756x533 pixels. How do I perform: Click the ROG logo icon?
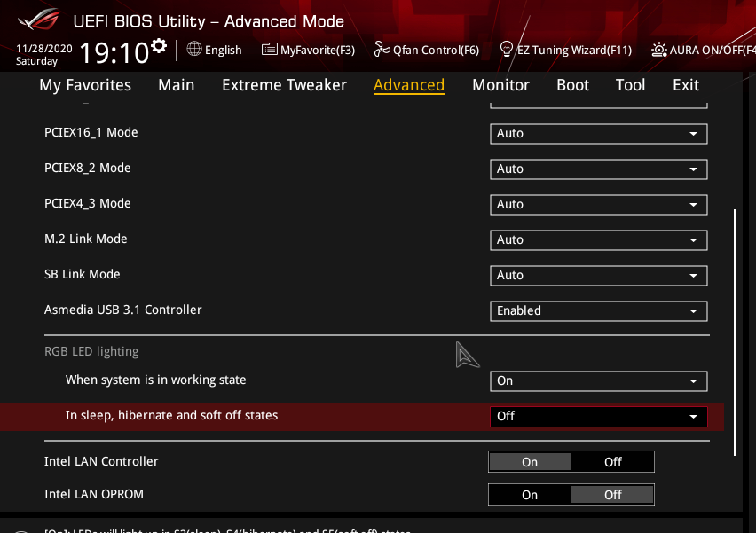(x=38, y=20)
